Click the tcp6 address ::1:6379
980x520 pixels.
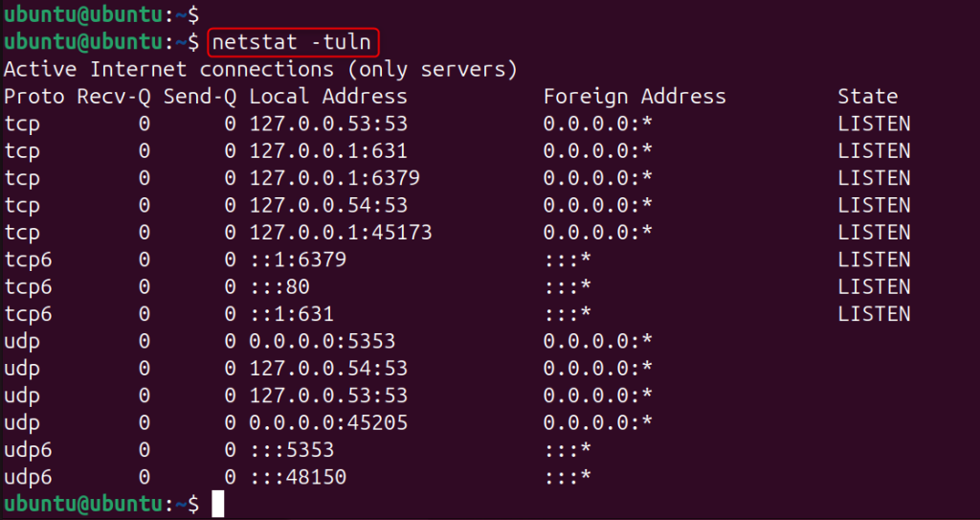[298, 260]
